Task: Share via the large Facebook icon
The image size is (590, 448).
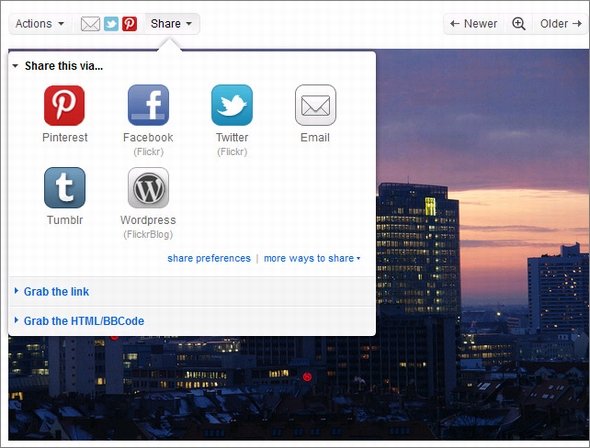Action: [148, 105]
